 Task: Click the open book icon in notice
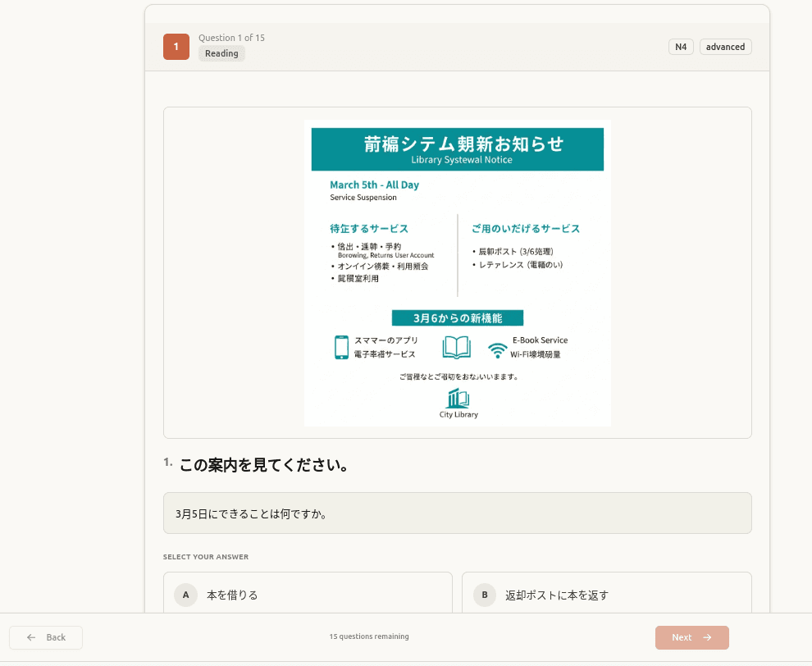point(457,347)
